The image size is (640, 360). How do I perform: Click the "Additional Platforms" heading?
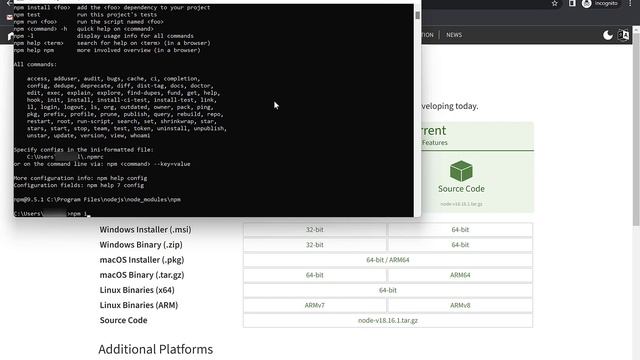156,349
